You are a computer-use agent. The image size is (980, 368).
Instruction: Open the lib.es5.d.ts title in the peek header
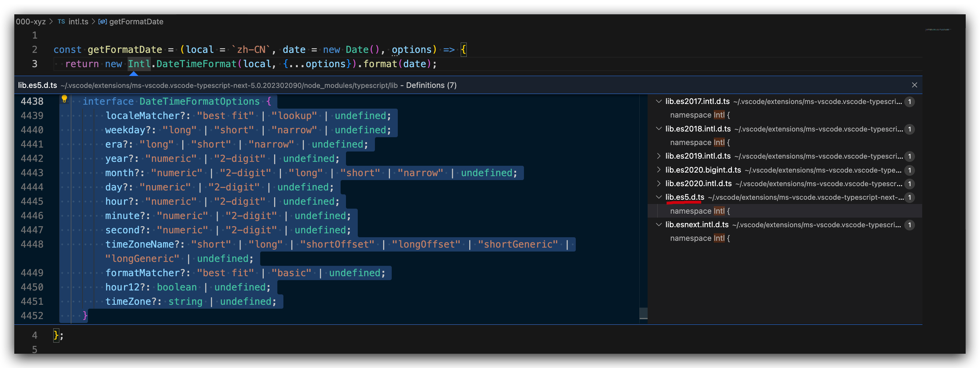pyautogui.click(x=38, y=85)
